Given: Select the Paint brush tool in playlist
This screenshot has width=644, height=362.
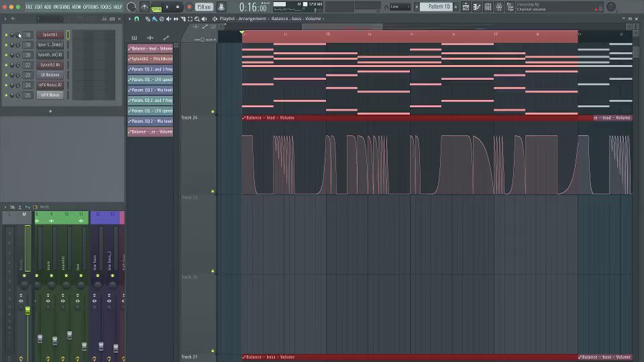Looking at the screenshot, I should 155,19.
